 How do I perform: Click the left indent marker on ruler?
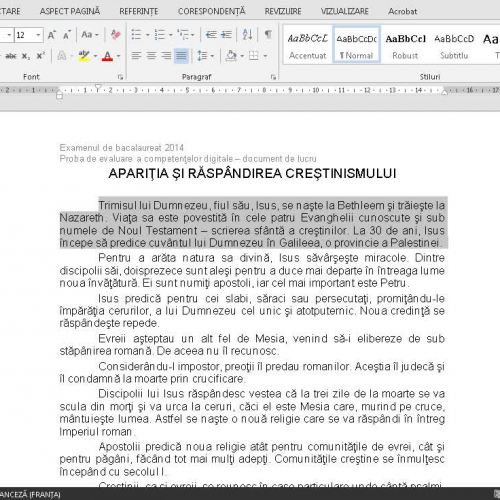pos(59,96)
